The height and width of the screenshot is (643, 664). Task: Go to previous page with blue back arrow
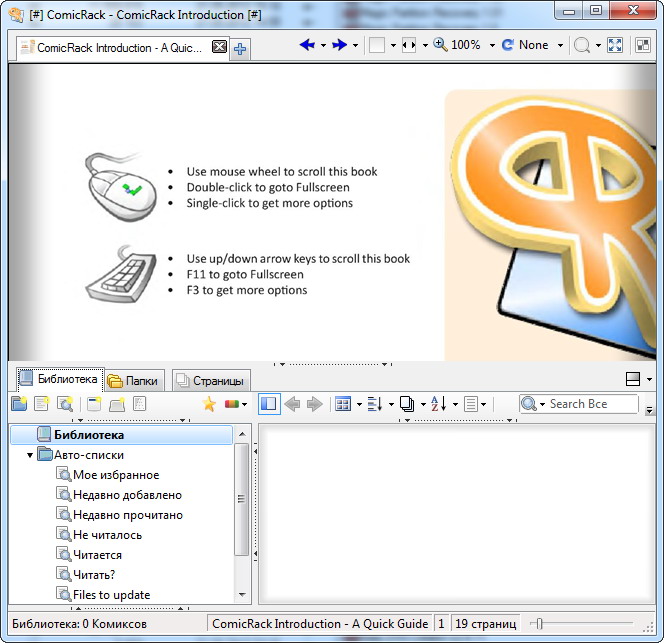(307, 45)
